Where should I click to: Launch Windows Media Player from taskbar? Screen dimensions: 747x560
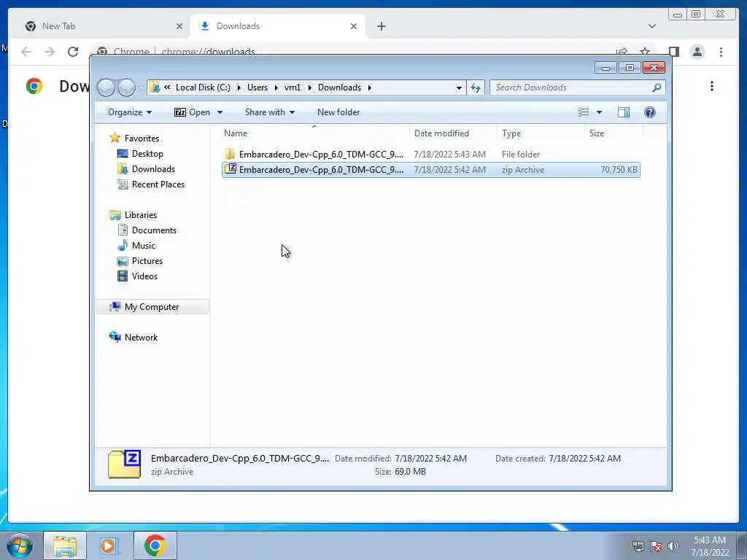(x=109, y=545)
